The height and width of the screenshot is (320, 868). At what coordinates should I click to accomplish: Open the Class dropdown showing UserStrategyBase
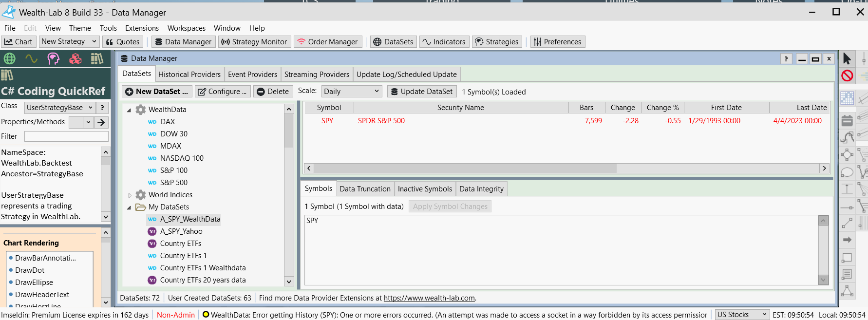click(x=59, y=108)
